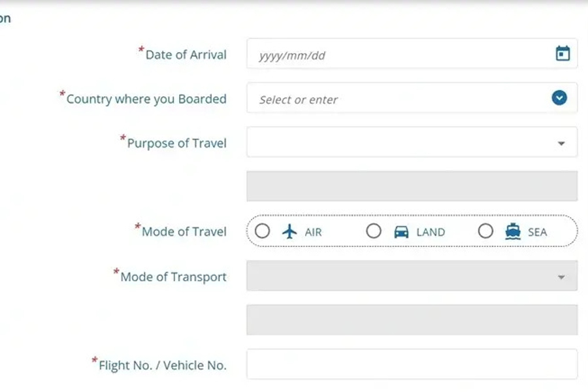The image size is (588, 392).
Task: Click the LAND text label
Action: (431, 232)
